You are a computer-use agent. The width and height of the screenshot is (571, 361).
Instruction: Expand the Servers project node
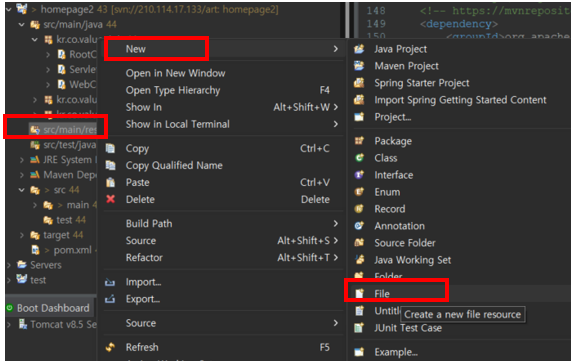9,265
